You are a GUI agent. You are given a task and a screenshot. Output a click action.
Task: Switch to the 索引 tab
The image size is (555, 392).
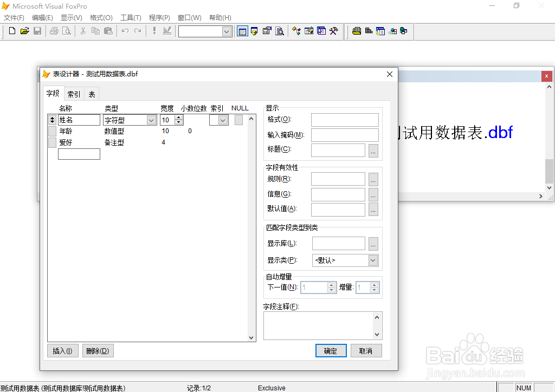[73, 93]
